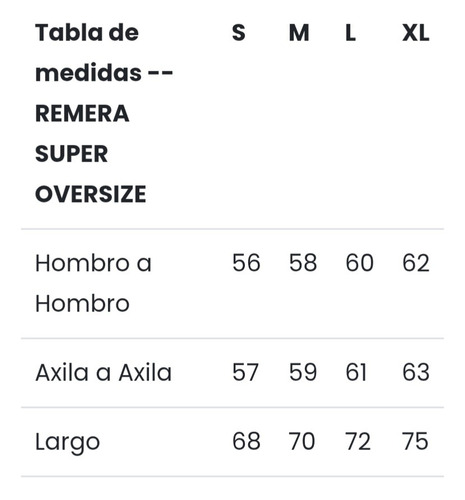
Task: Click armpit value 59 for size M
Action: 303,372
